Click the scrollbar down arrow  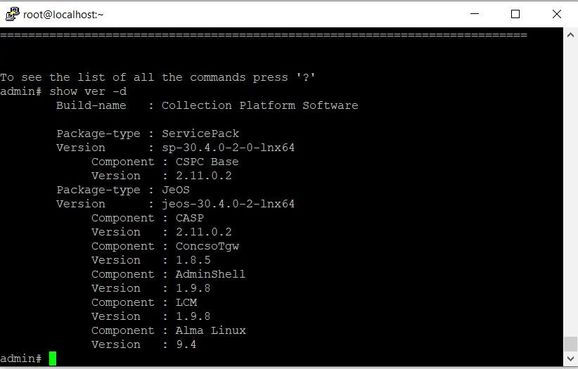coord(570,358)
